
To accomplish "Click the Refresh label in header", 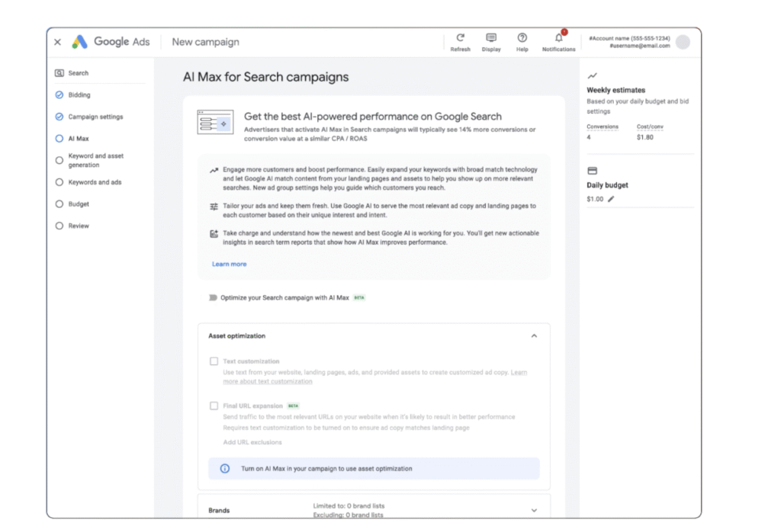I will [x=460, y=50].
